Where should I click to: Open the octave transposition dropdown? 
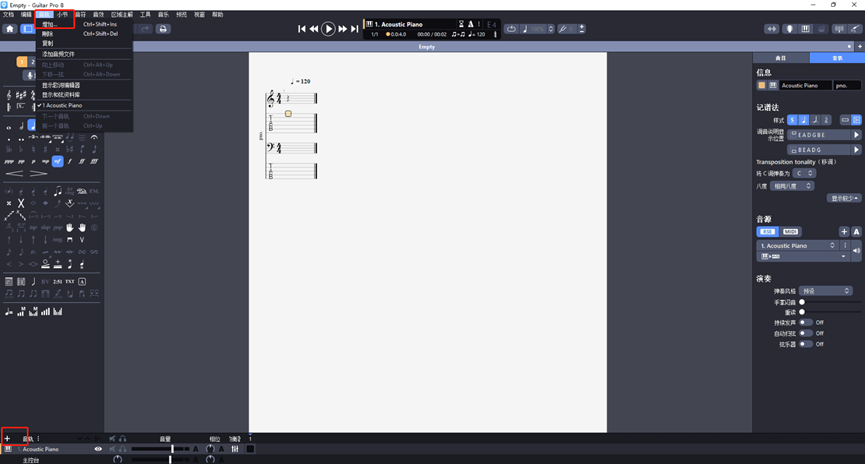tap(792, 186)
